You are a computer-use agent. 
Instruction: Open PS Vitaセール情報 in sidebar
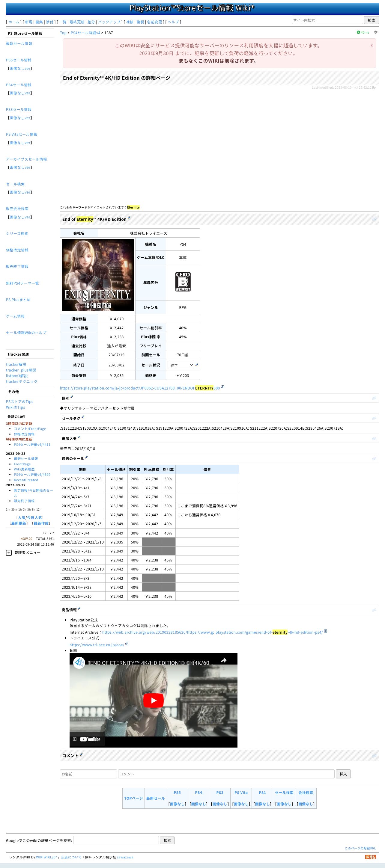[x=22, y=135]
